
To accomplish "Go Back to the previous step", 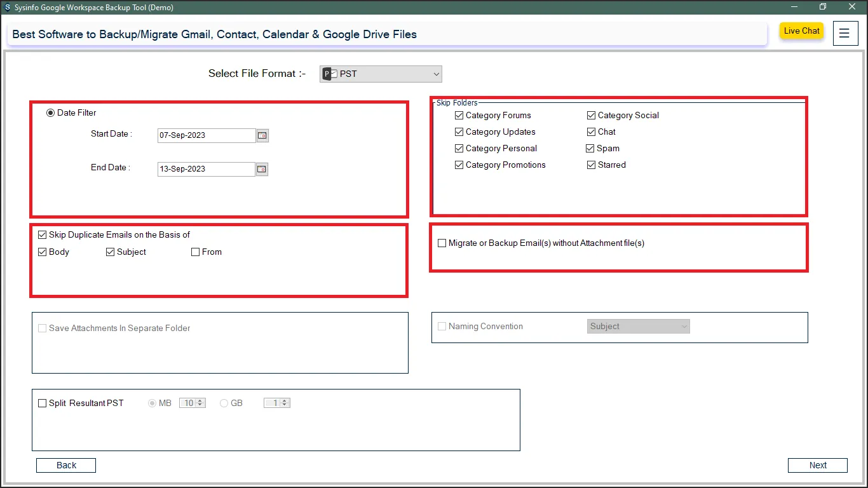I will (66, 465).
